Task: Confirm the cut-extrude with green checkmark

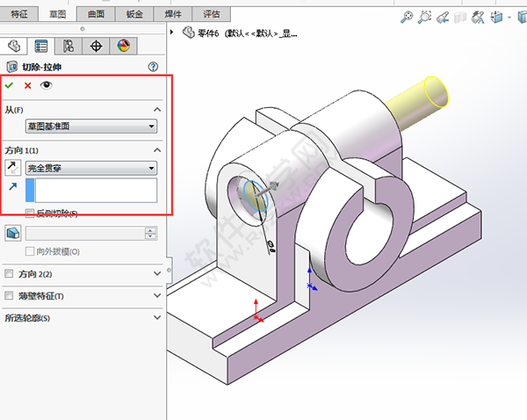Action: (9, 85)
